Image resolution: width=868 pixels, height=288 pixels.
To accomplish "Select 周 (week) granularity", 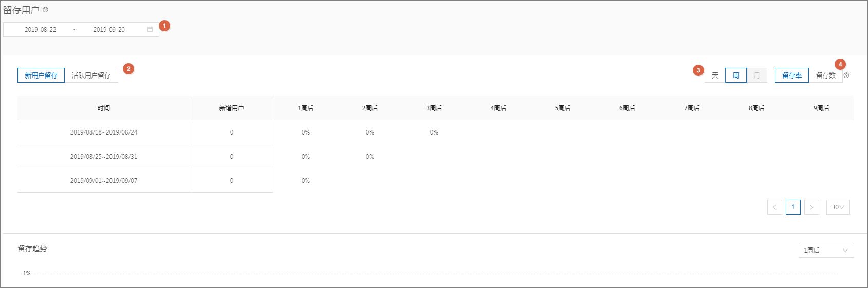I will 736,75.
